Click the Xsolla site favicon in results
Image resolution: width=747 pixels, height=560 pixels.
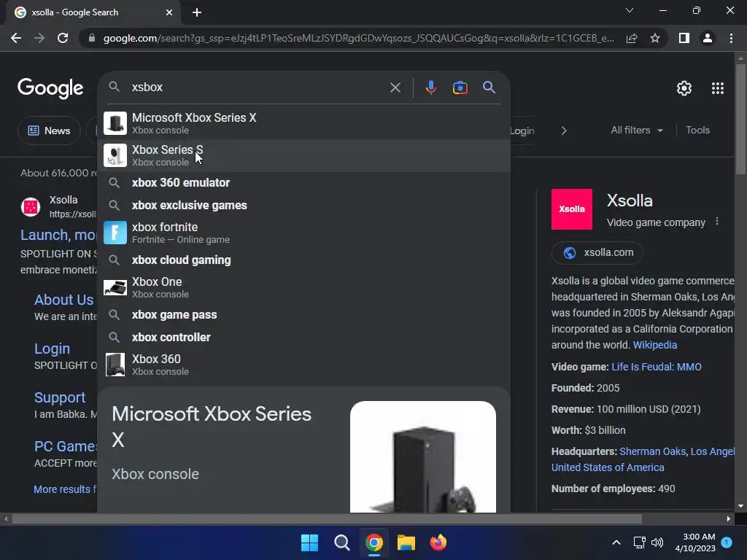(31, 207)
